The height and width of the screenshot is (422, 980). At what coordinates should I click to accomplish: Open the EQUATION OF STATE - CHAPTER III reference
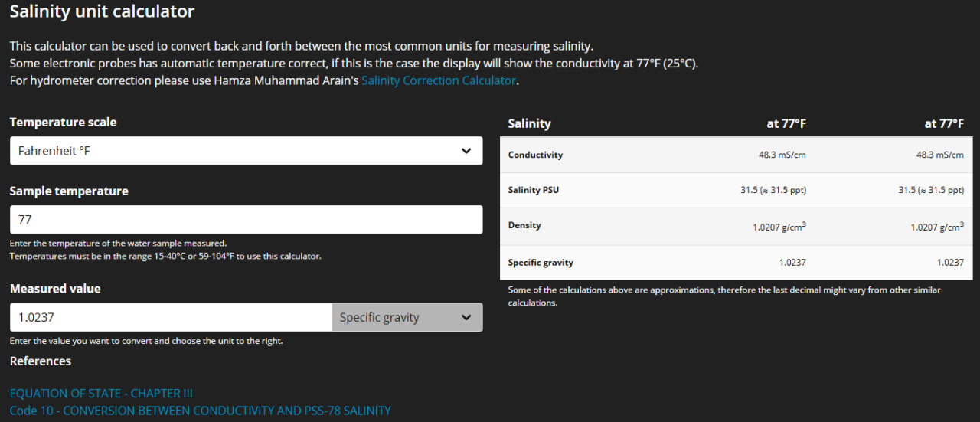[101, 393]
